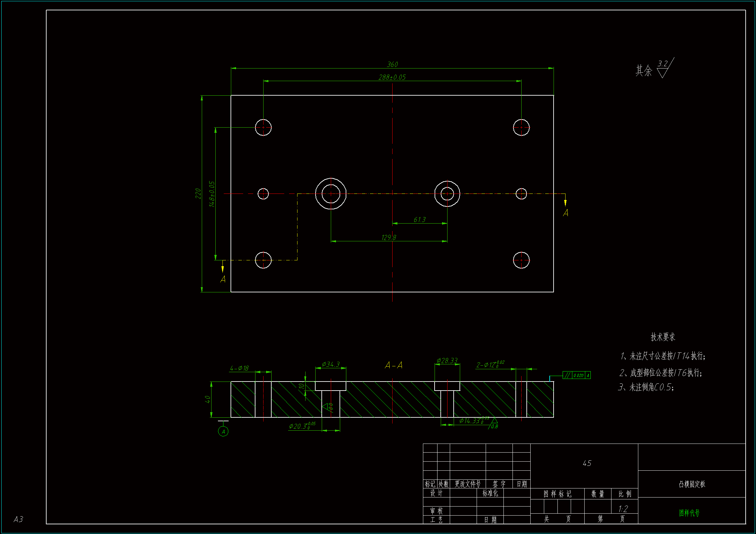Click the 0.8 roughness symbol near Φ14.33

[494, 424]
